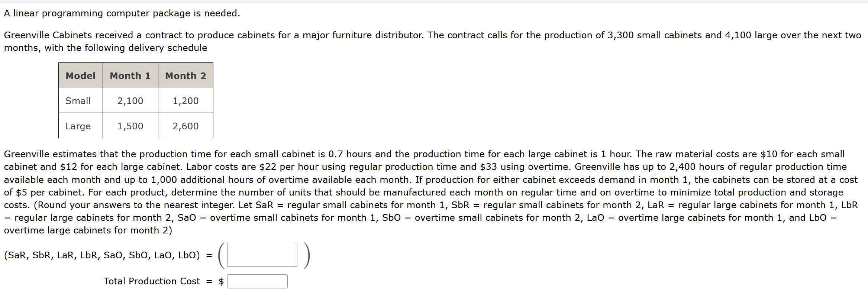Click the equals sign after Total Production Cost
868x294 pixels.
point(209,281)
